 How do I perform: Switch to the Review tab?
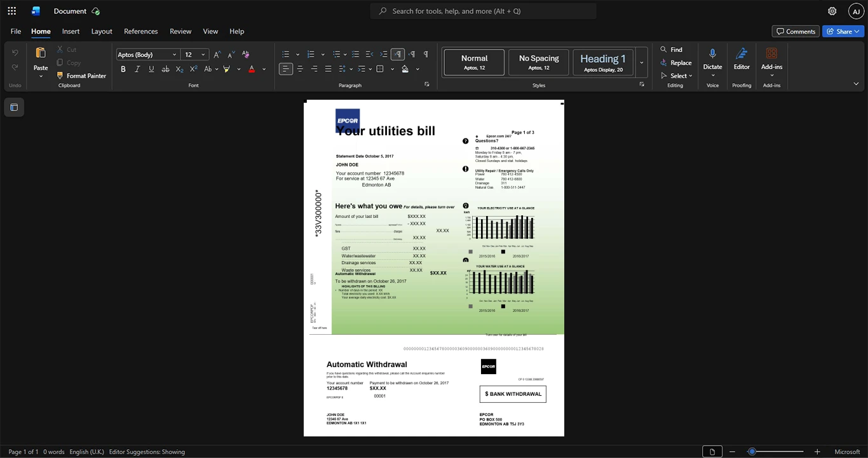click(180, 31)
